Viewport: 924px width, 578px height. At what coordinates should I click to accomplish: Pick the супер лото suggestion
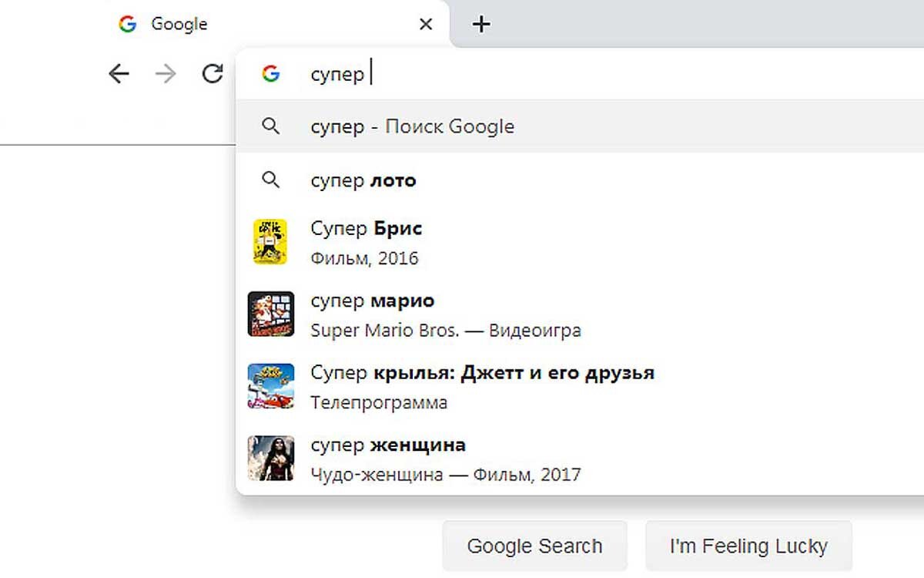[x=579, y=180]
